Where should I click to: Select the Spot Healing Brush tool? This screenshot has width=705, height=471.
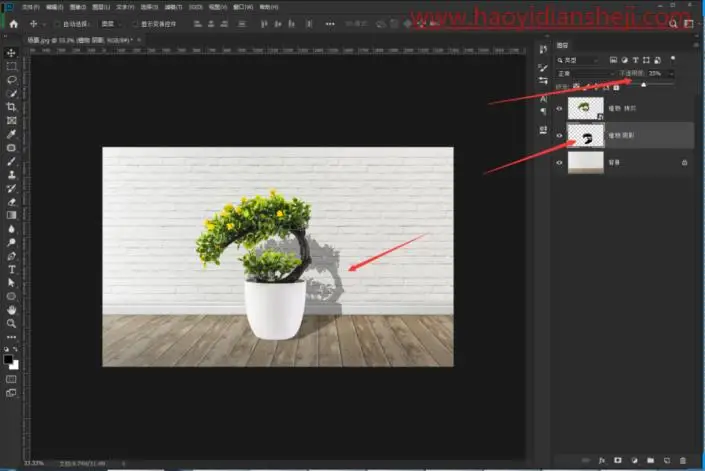(11, 148)
